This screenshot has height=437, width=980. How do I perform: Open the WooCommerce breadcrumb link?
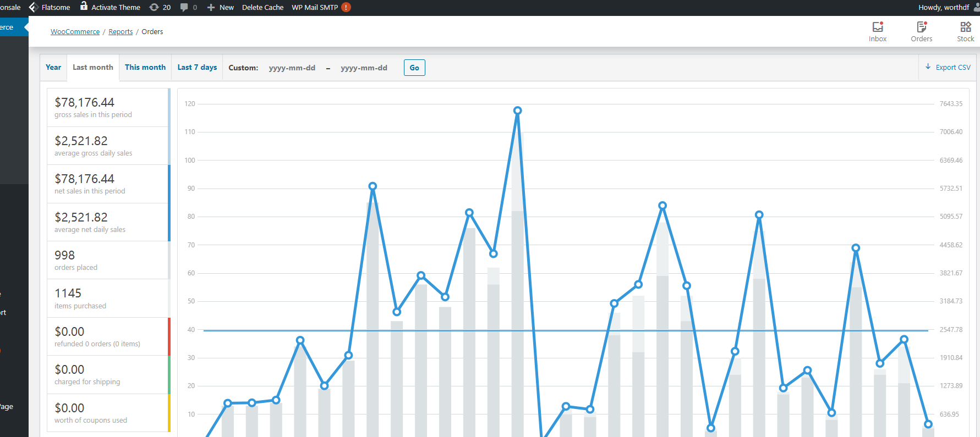75,31
